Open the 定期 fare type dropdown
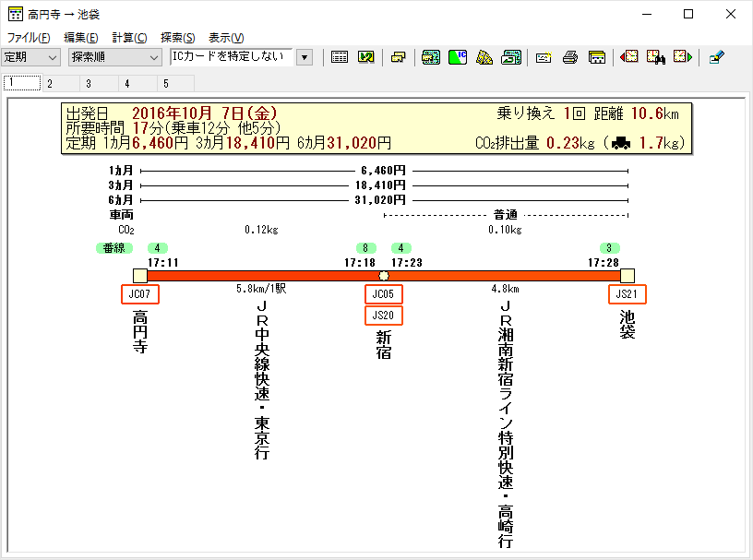 tap(31, 57)
